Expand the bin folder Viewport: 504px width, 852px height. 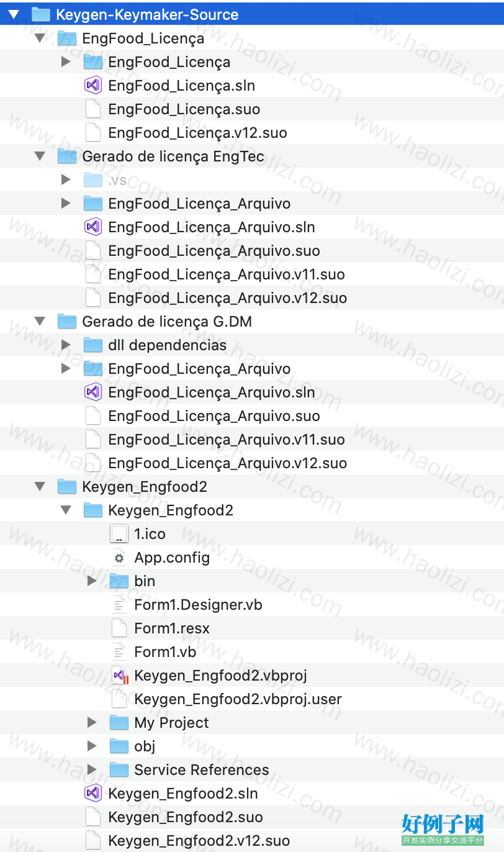point(92,581)
